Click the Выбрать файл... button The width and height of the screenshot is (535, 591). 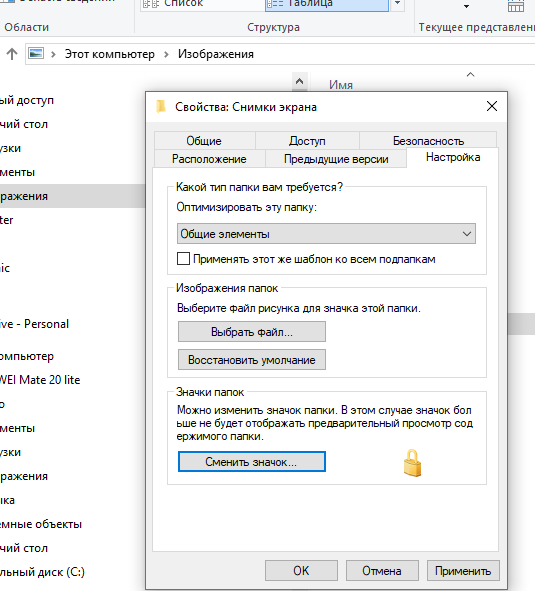[x=251, y=332]
